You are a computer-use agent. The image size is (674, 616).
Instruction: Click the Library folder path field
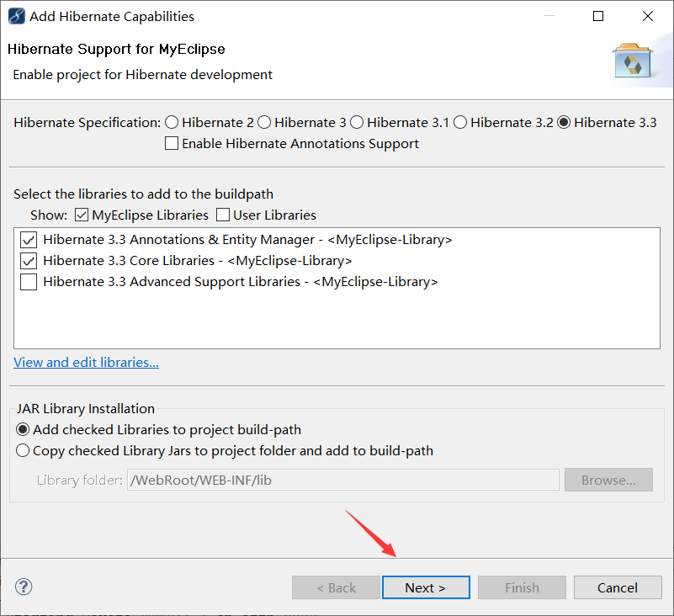pyautogui.click(x=343, y=480)
